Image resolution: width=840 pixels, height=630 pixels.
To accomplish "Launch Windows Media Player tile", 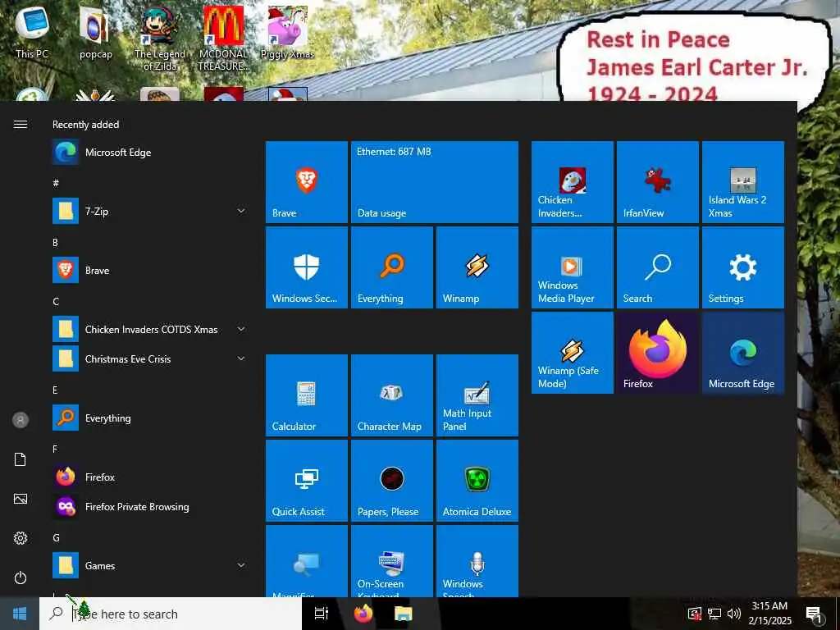I will 572,267.
